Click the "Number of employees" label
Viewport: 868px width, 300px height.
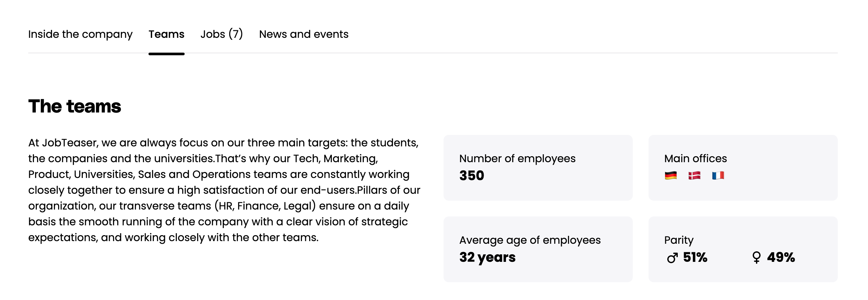(517, 159)
